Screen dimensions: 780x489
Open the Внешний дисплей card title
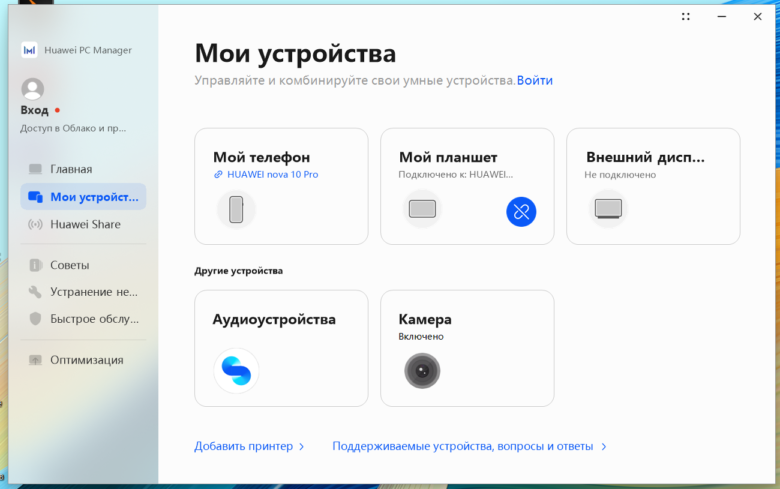tap(645, 157)
